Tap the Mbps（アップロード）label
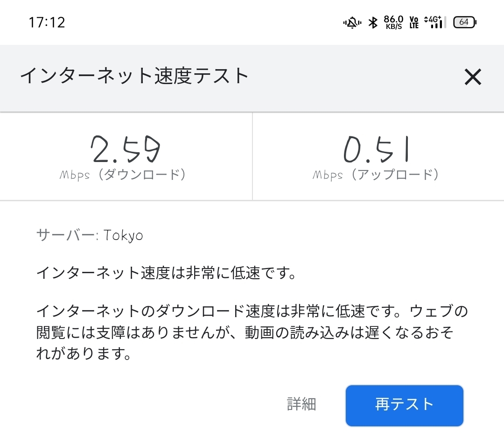 click(x=376, y=175)
